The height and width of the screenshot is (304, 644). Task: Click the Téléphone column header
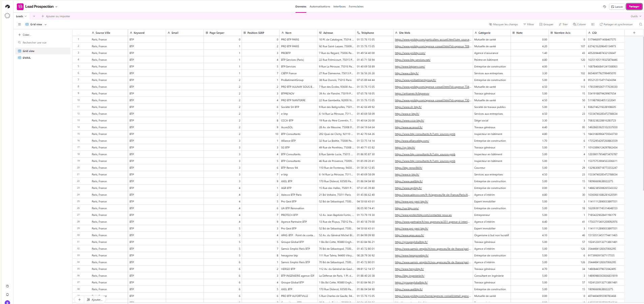374,33
